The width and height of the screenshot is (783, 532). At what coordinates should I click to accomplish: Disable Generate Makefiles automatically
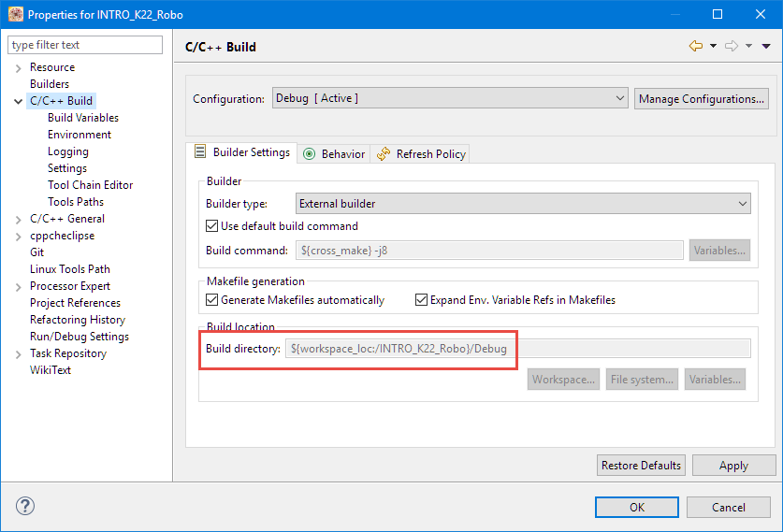tap(212, 300)
